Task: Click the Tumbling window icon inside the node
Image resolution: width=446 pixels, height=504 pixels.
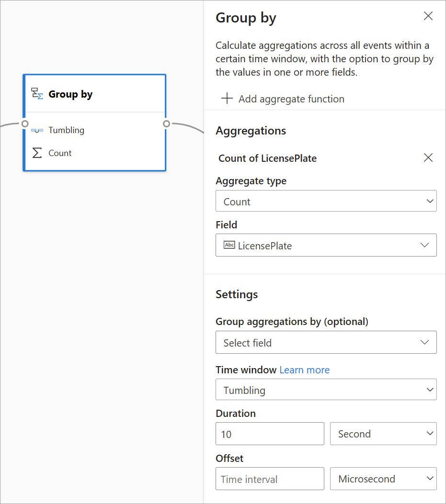Action: click(37, 130)
